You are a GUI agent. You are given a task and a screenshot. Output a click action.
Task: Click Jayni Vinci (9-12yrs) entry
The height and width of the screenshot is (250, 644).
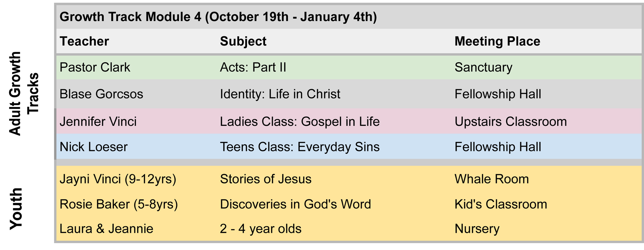(x=118, y=179)
